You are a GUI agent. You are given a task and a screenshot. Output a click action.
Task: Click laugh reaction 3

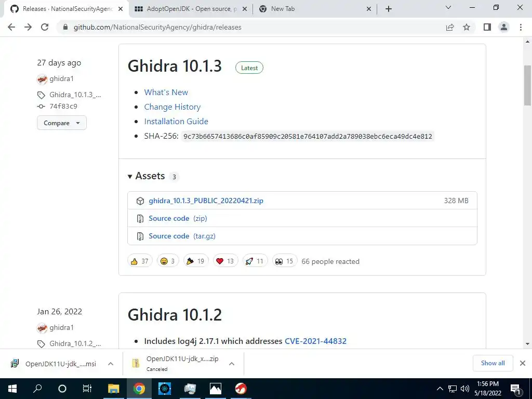[x=168, y=261]
